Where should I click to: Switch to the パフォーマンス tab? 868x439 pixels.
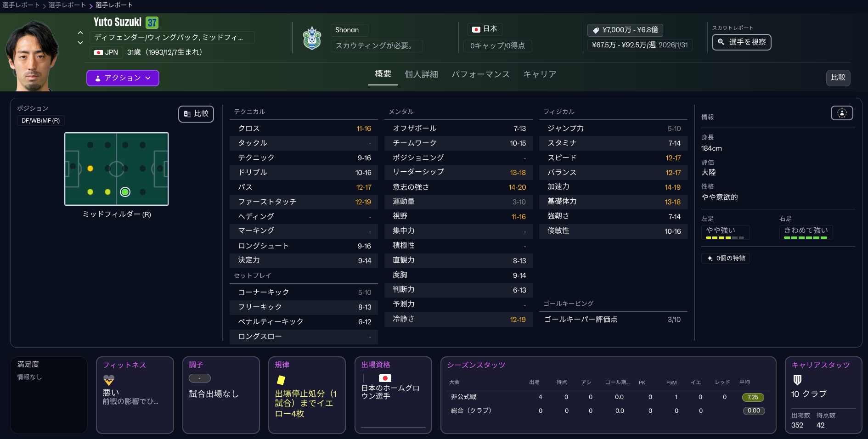coord(480,74)
